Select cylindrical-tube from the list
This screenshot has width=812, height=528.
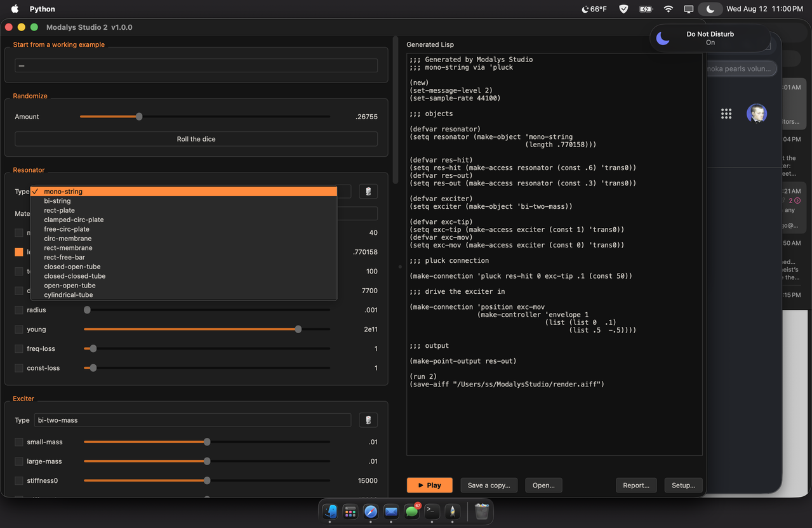(184, 295)
